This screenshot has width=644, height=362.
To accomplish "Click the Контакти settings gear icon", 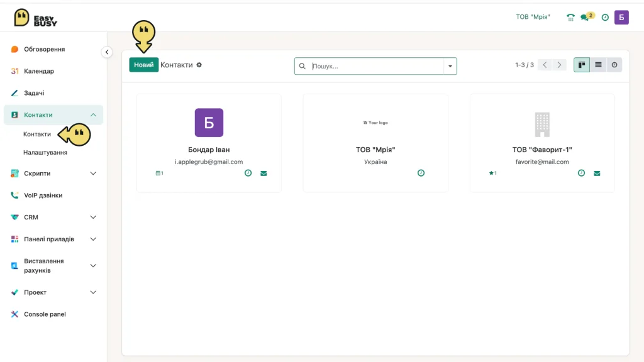I will tap(199, 65).
